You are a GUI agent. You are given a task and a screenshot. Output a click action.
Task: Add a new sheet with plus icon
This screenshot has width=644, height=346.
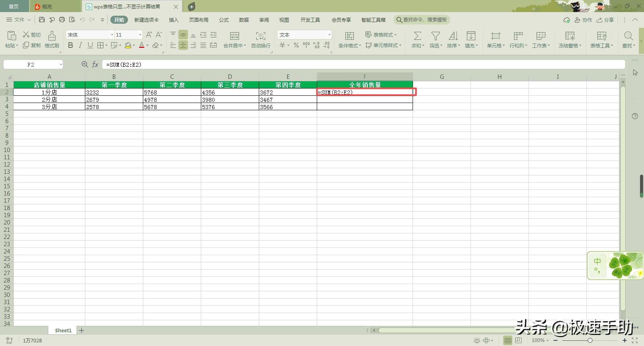[81, 330]
